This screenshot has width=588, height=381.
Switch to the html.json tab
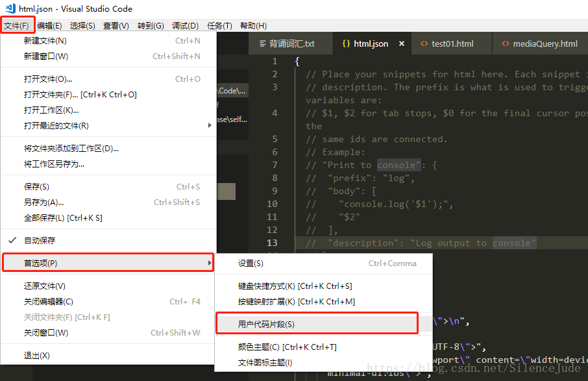(x=372, y=43)
